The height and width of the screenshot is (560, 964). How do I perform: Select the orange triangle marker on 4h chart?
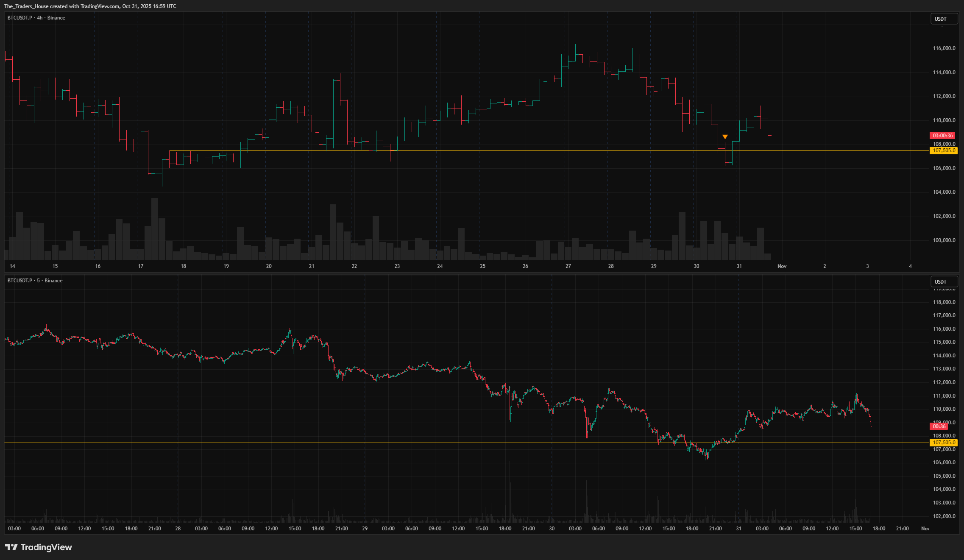point(725,137)
